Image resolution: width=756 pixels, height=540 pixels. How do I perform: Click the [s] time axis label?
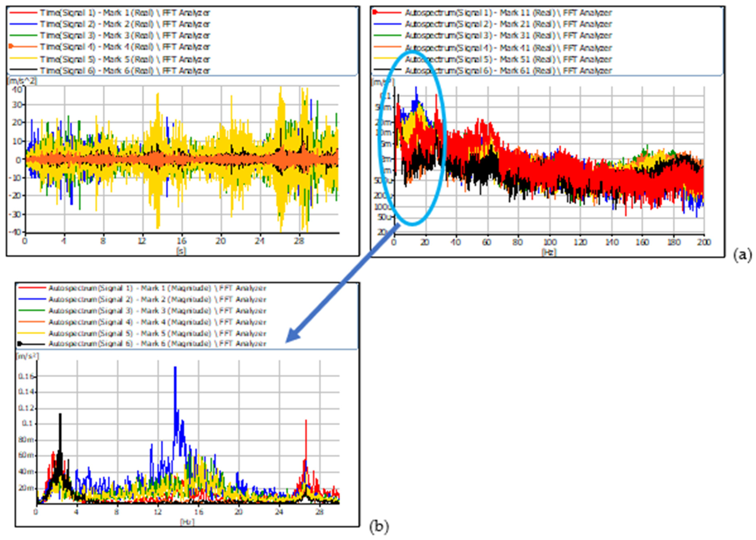181,251
